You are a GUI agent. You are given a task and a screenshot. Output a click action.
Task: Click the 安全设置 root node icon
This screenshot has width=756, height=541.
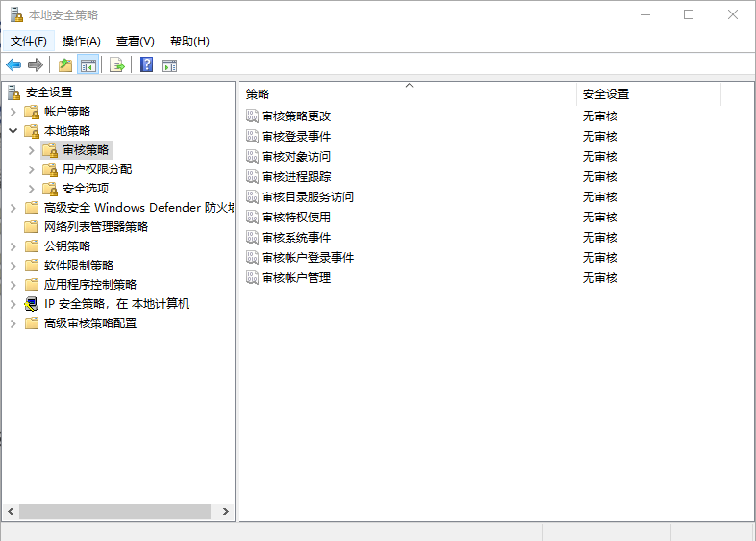pyautogui.click(x=14, y=92)
